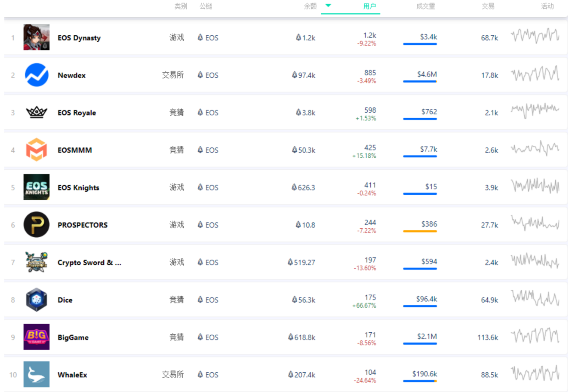Viewport: 569px width, 392px height.
Task: View the WhaleEx activity sparkline
Action: [x=535, y=373]
